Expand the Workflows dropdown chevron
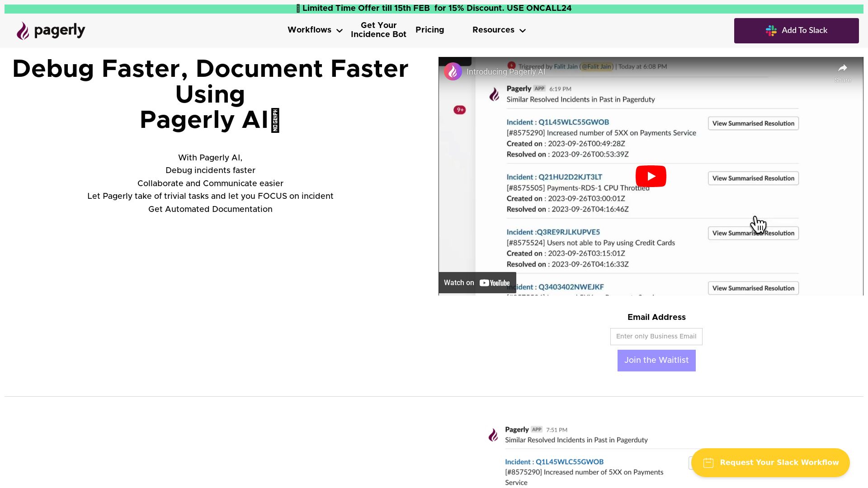This screenshot has height=488, width=868. tap(340, 31)
